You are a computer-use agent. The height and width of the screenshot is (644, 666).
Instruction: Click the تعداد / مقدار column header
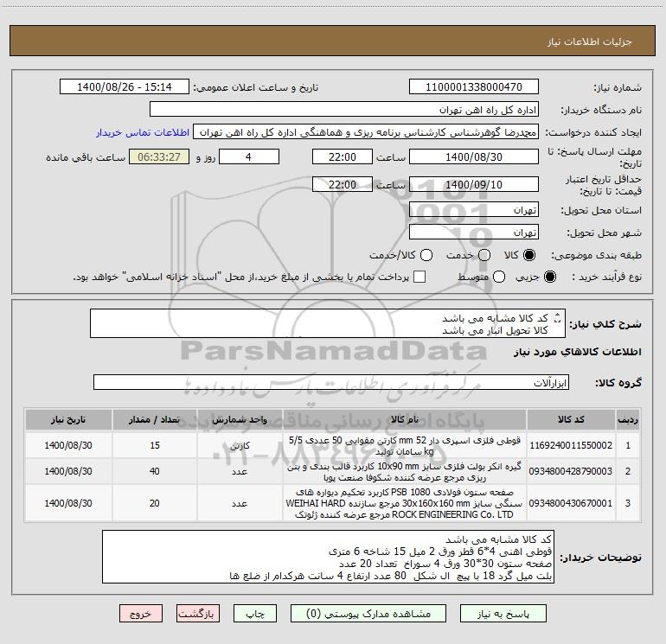(x=155, y=420)
